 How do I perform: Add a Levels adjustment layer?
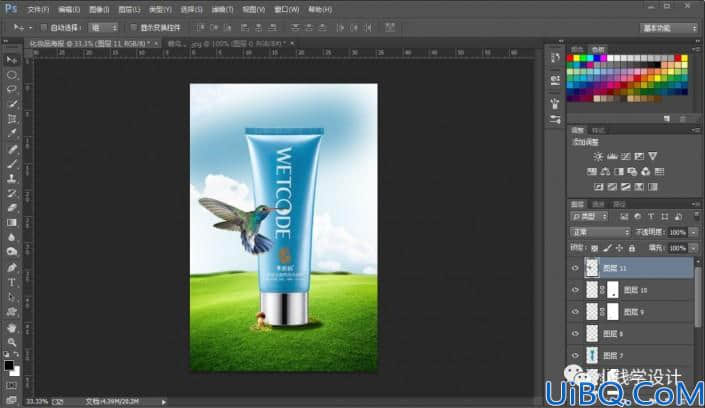[x=612, y=157]
